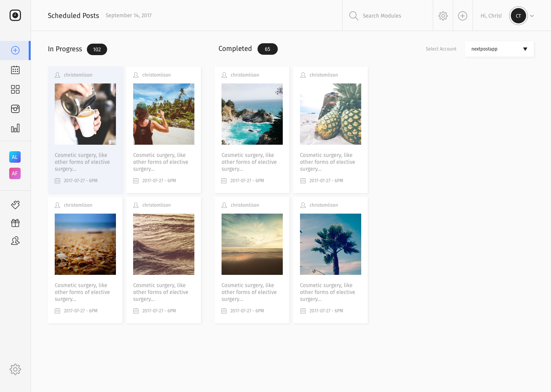551x392 pixels.
Task: Switch to the Completed tab
Action: 235,49
